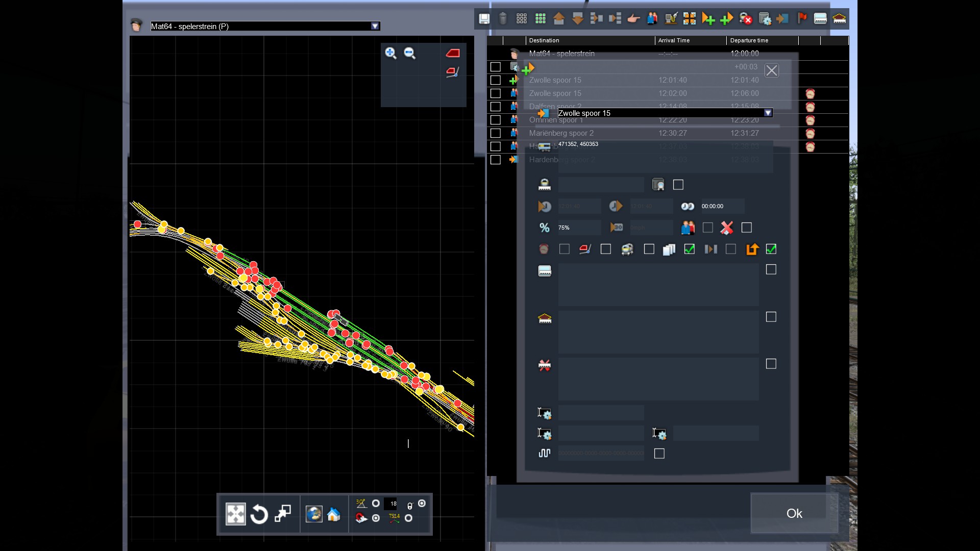
Task: Save the scenario with the floppy disk icon
Action: click(484, 19)
